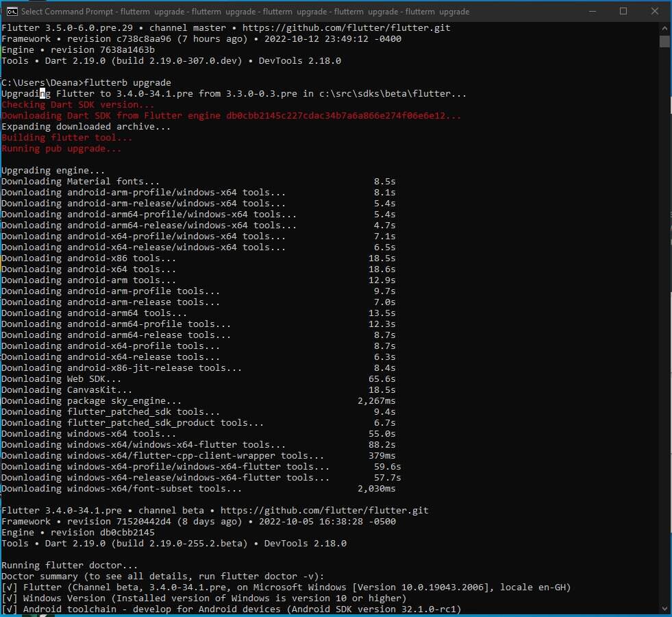The width and height of the screenshot is (672, 617).
Task: Click the maximize button on the title bar
Action: (x=623, y=11)
